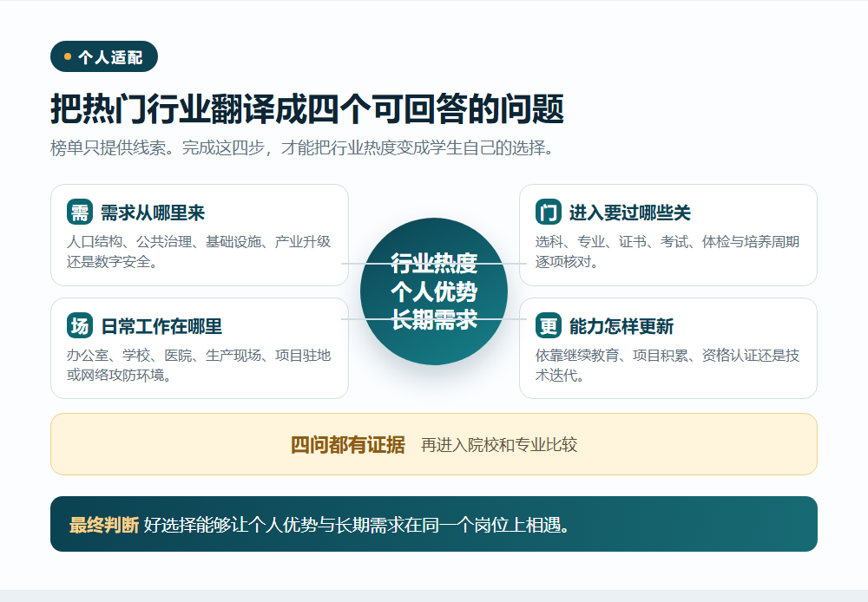Select heading 需求从哪里来
The width and height of the screenshot is (868, 602).
click(x=153, y=213)
